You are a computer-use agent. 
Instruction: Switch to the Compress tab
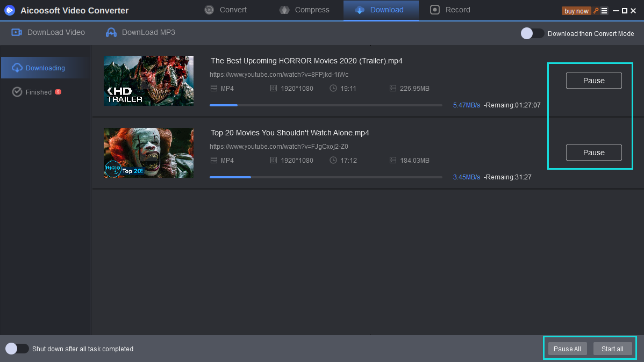pyautogui.click(x=305, y=10)
